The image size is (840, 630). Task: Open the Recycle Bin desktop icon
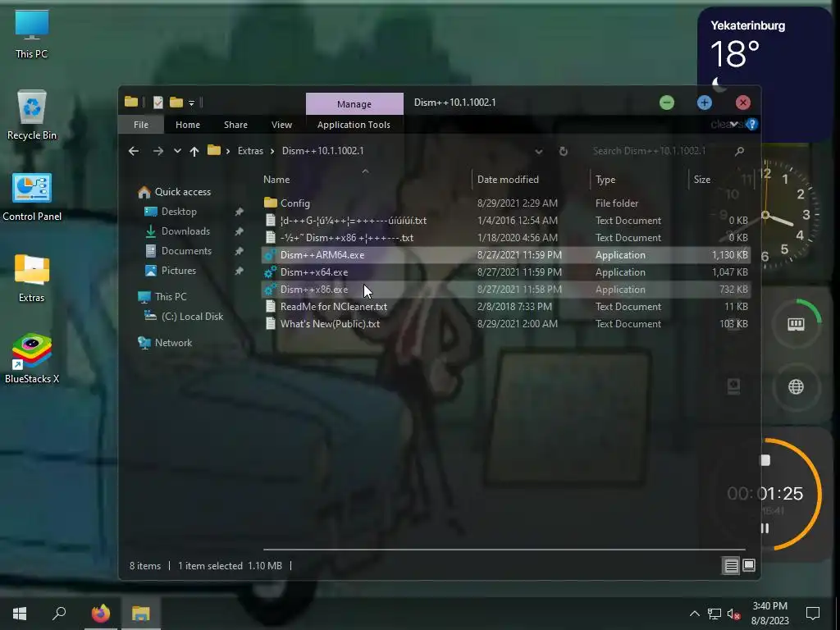[32, 115]
